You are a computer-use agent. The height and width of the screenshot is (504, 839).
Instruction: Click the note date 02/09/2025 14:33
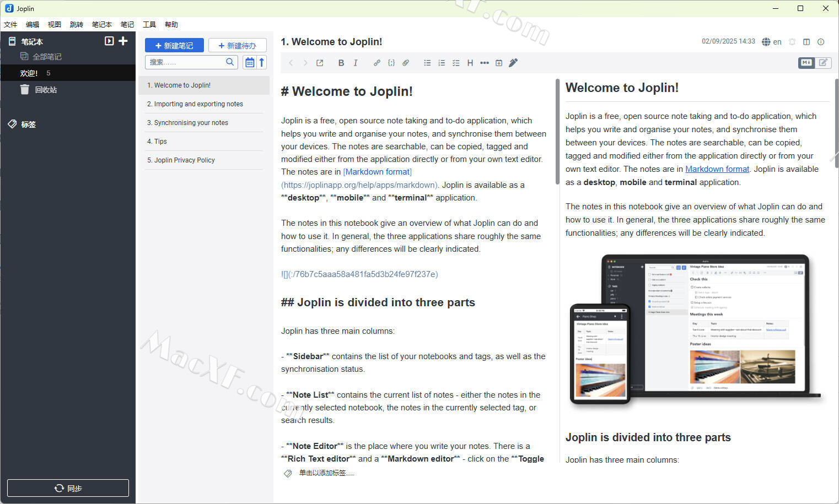[728, 41]
